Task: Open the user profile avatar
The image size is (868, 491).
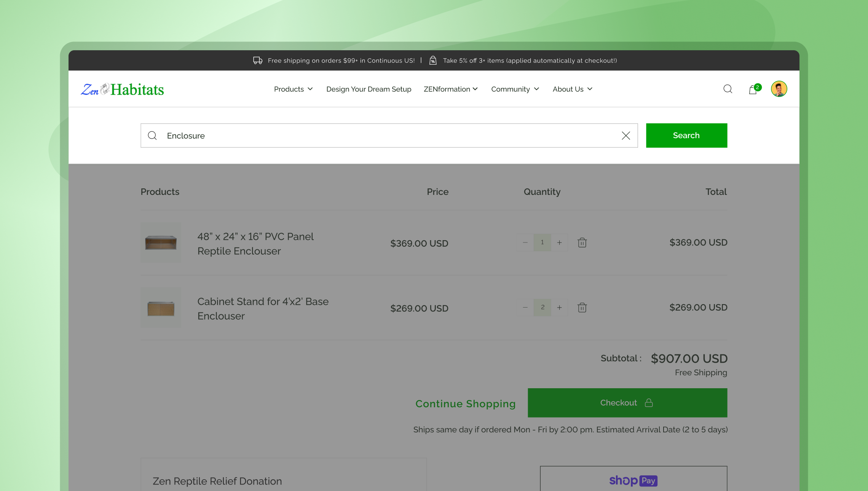Action: [x=779, y=89]
